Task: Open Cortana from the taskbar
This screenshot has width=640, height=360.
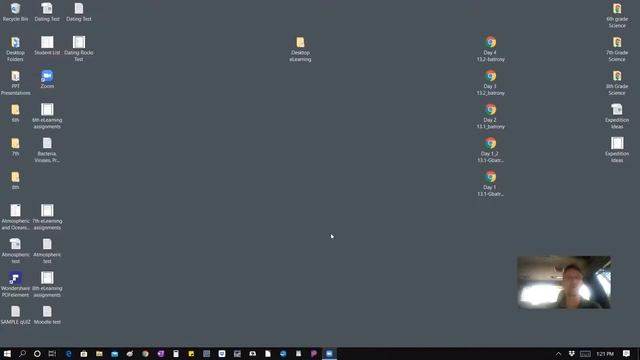Action: (37, 353)
